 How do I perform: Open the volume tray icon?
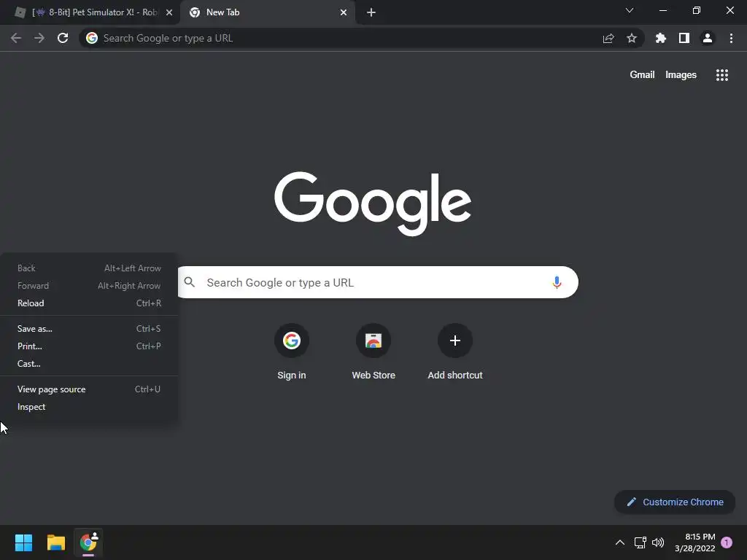click(658, 542)
